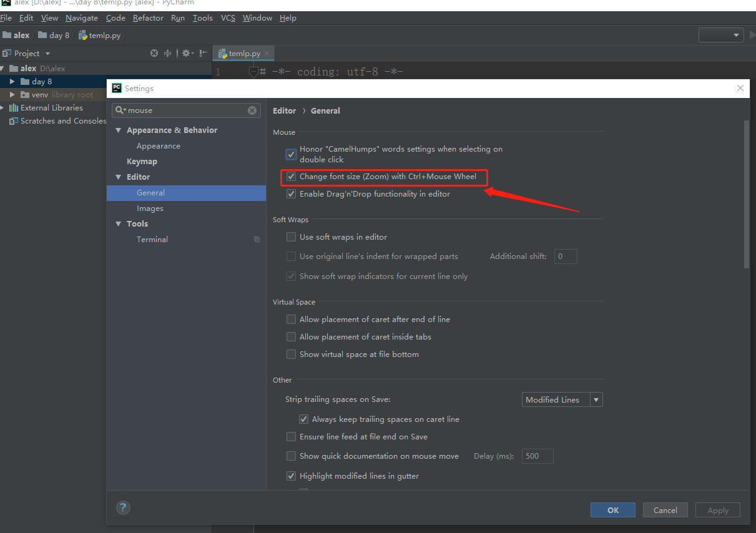Image resolution: width=756 pixels, height=533 pixels.
Task: Click the Additional shift input field
Action: pos(566,257)
